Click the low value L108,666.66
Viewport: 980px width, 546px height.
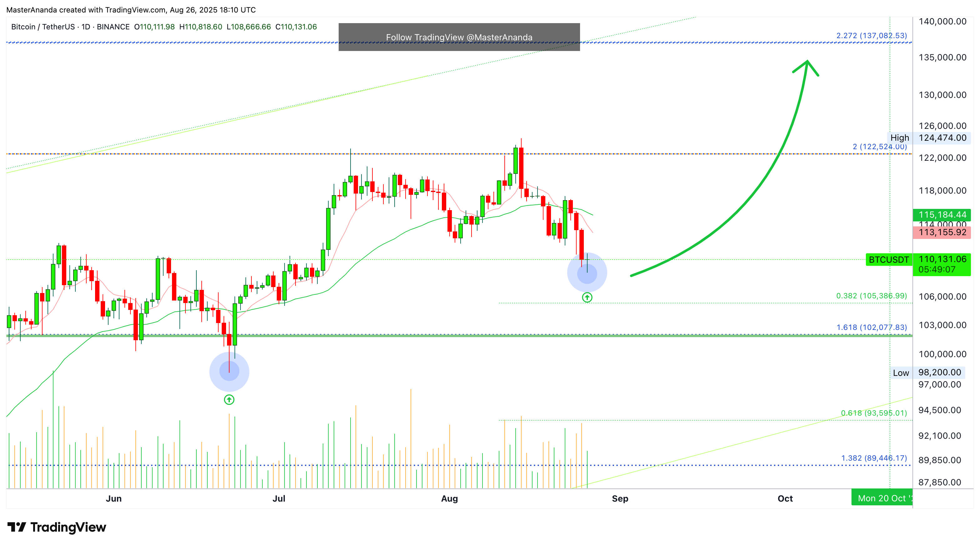[248, 27]
